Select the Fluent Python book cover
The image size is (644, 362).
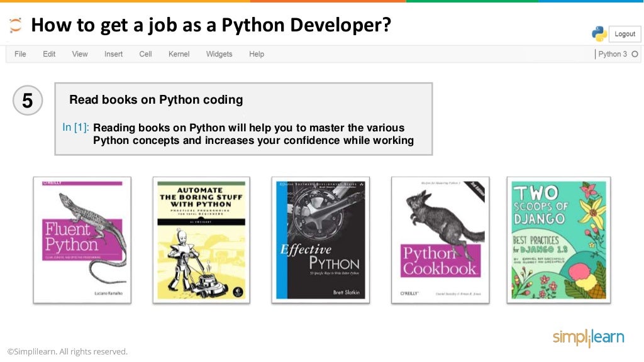tap(82, 240)
